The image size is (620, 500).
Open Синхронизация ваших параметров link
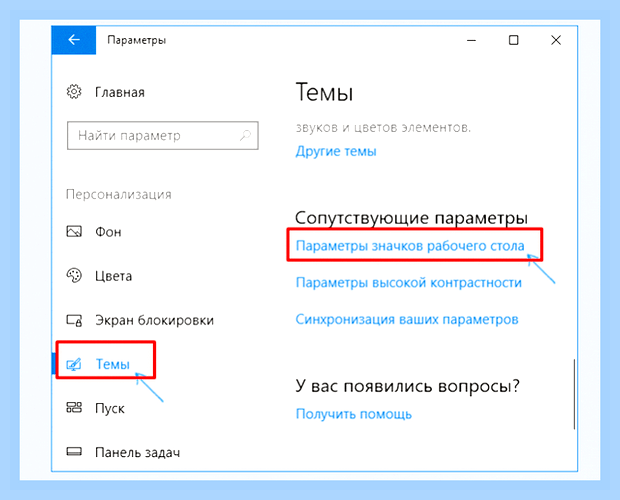point(407,319)
